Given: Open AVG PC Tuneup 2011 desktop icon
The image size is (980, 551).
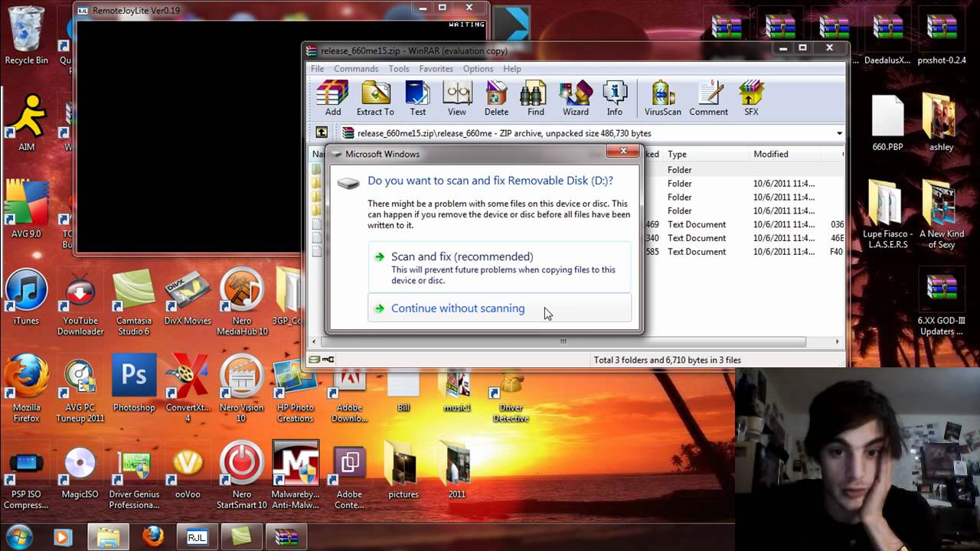Looking at the screenshot, I should coord(80,389).
